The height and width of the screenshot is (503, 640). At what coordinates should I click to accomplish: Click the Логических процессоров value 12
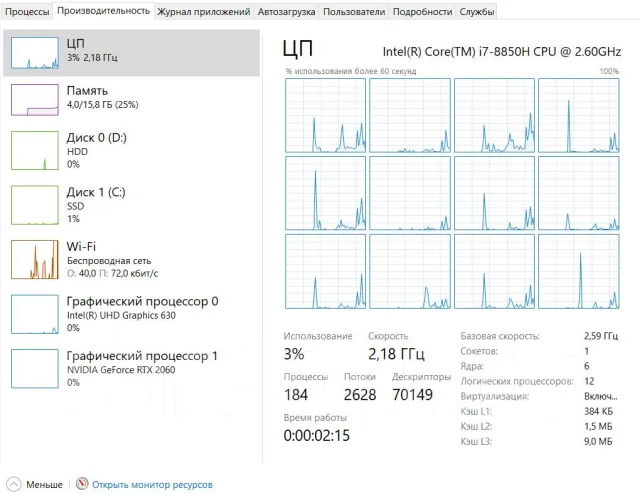coord(589,381)
